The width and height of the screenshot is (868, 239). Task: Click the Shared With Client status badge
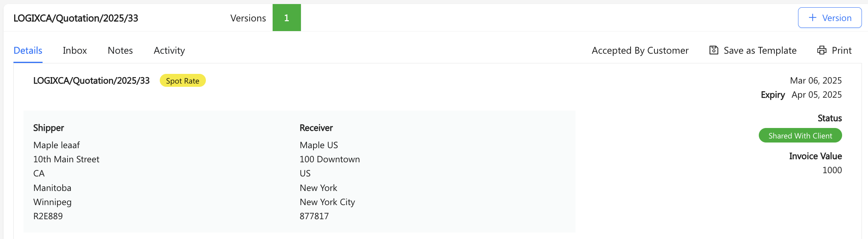(800, 136)
